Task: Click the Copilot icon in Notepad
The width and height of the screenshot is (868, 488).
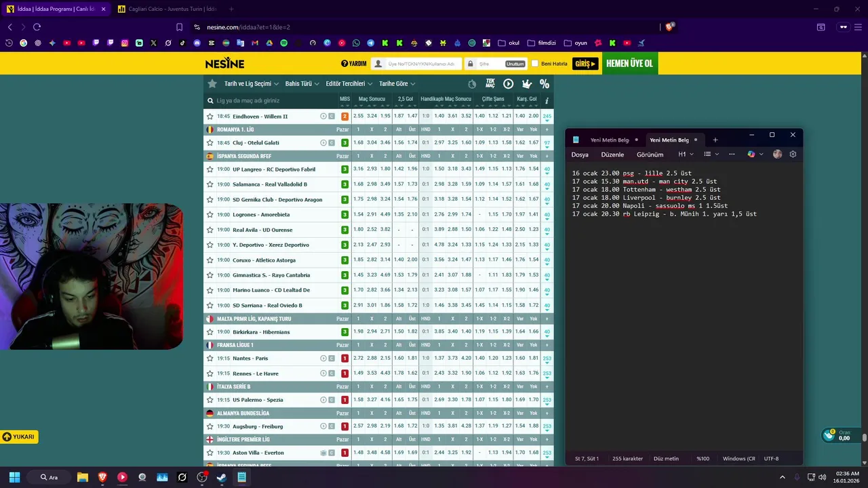Action: click(x=751, y=155)
